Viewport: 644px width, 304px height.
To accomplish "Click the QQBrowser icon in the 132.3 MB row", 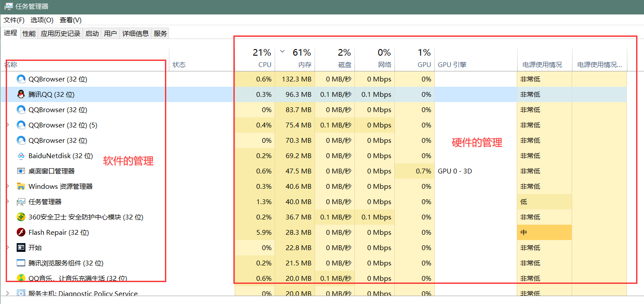I will [x=21, y=79].
